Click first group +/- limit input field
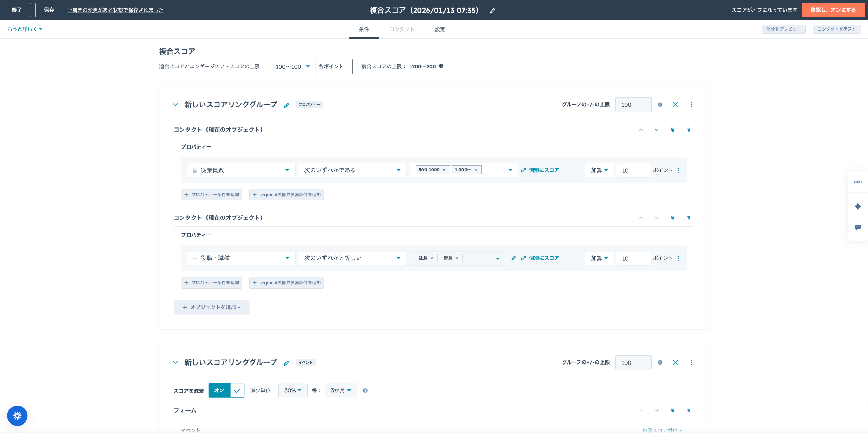The width and height of the screenshot is (868, 433). 633,105
